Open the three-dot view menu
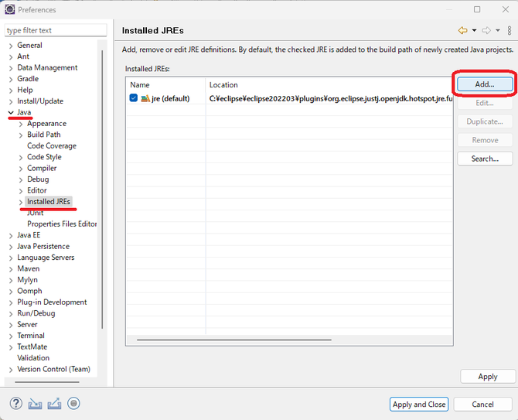Screen dimensions: 518x420 (x=509, y=30)
